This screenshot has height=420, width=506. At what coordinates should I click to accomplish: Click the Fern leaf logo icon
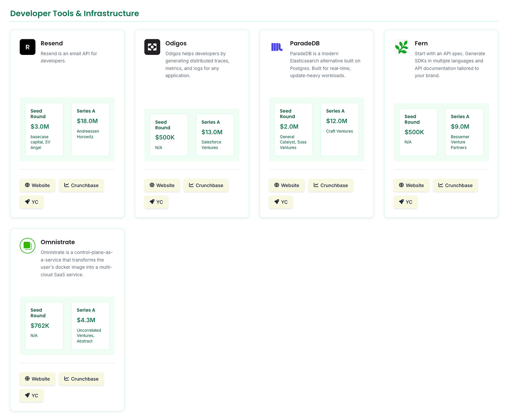tap(402, 47)
